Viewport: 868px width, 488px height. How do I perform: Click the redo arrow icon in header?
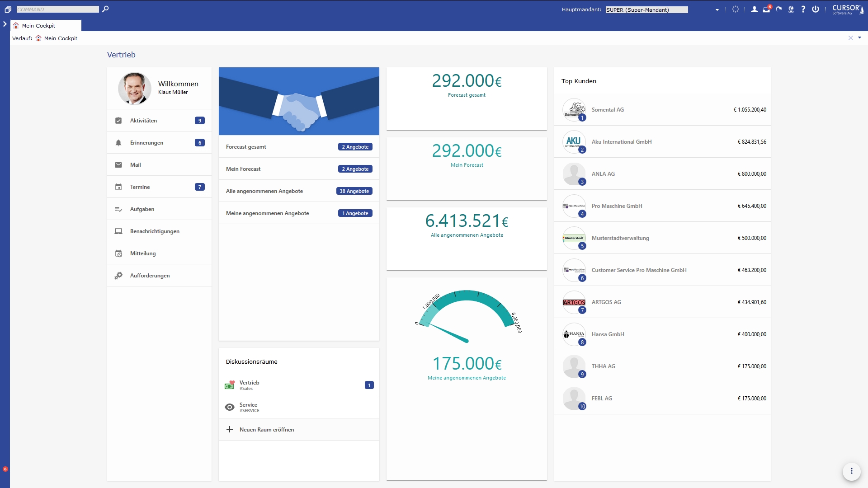pyautogui.click(x=778, y=9)
